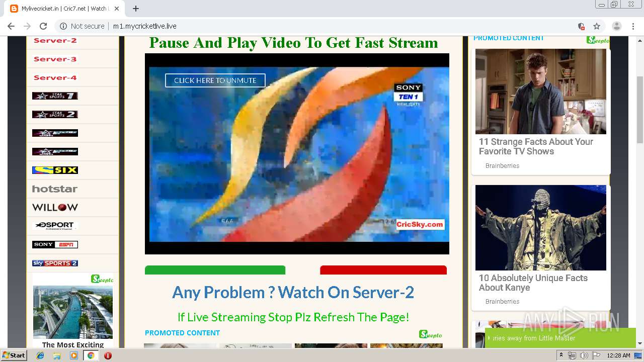Screen dimensions: 644x362
Task: Click Here To Unmute the video
Action: click(x=215, y=80)
